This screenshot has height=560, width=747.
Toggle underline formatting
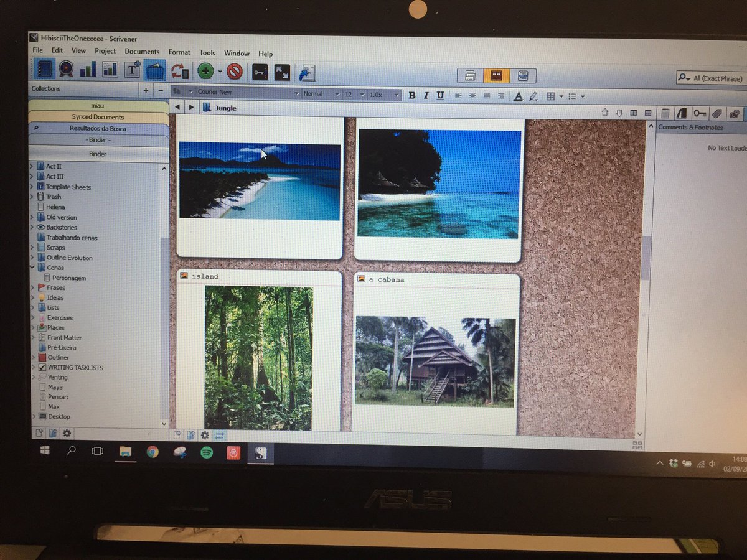(x=440, y=96)
